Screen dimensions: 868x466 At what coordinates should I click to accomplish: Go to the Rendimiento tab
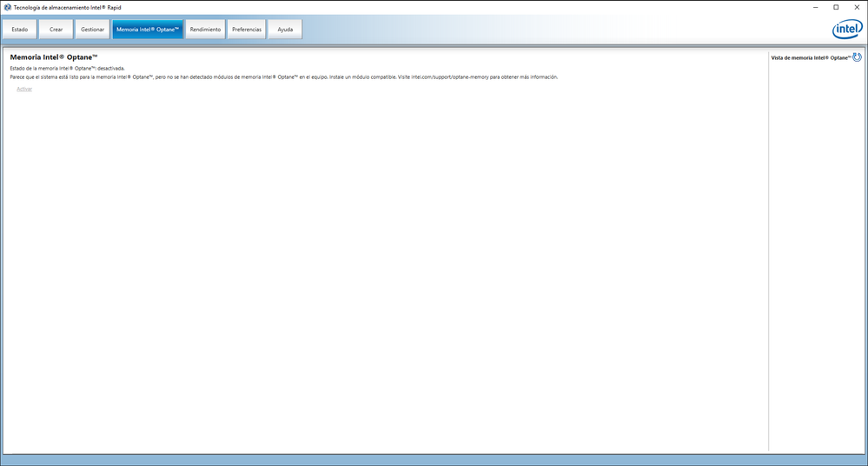(205, 30)
